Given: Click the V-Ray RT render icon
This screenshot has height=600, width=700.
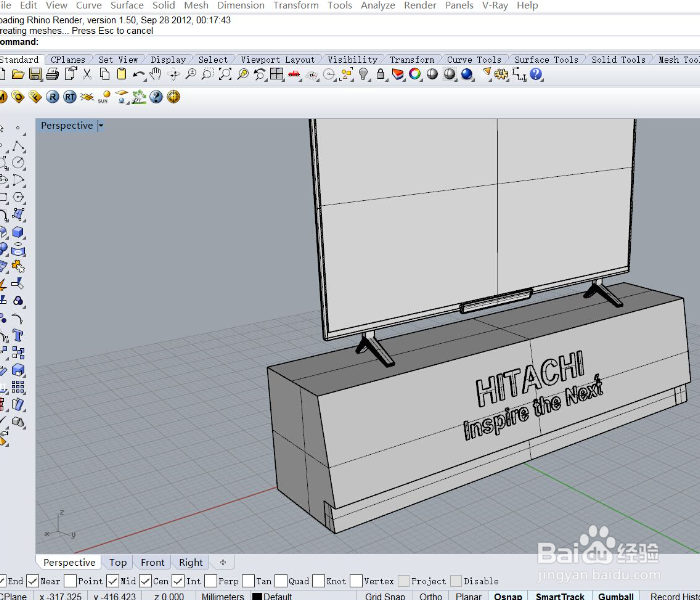Looking at the screenshot, I should click(x=70, y=97).
